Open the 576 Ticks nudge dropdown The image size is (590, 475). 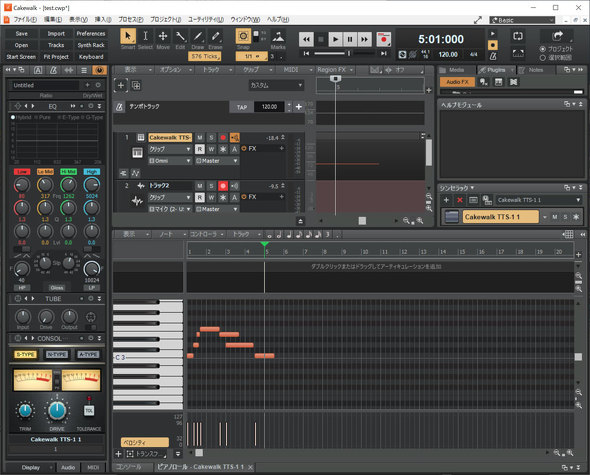point(204,56)
